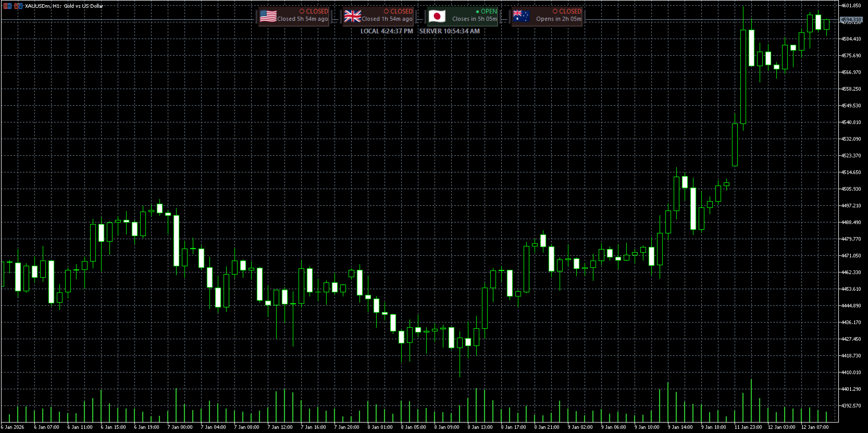Click the "8 Jan 01:00" time axis label
This screenshot has height=433, width=868.
[x=380, y=427]
